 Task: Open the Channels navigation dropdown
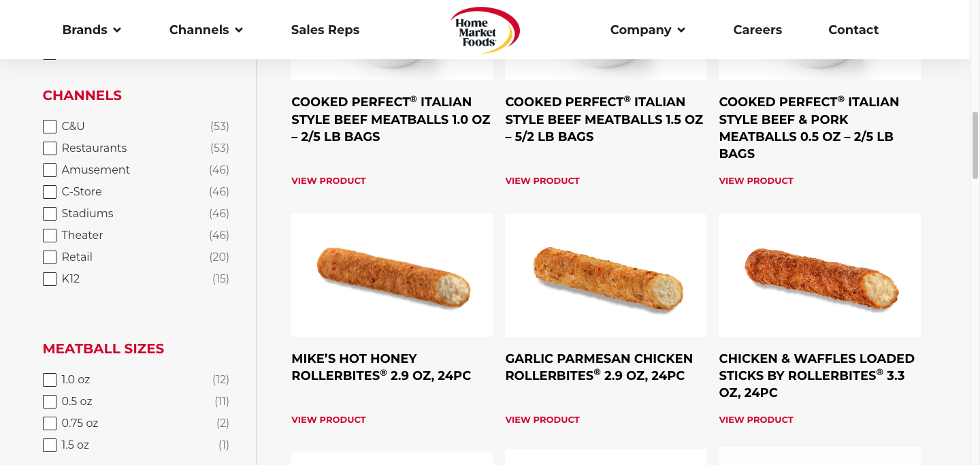coord(206,30)
